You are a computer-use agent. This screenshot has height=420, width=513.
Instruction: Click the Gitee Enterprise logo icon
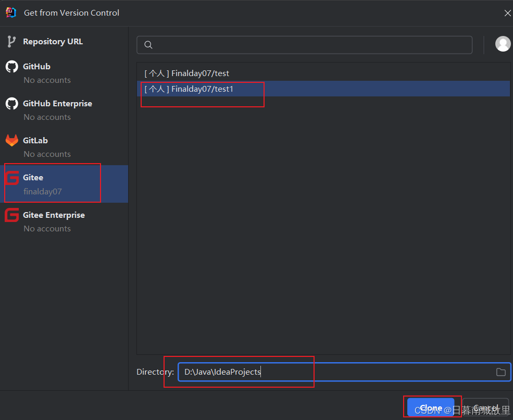pos(12,215)
